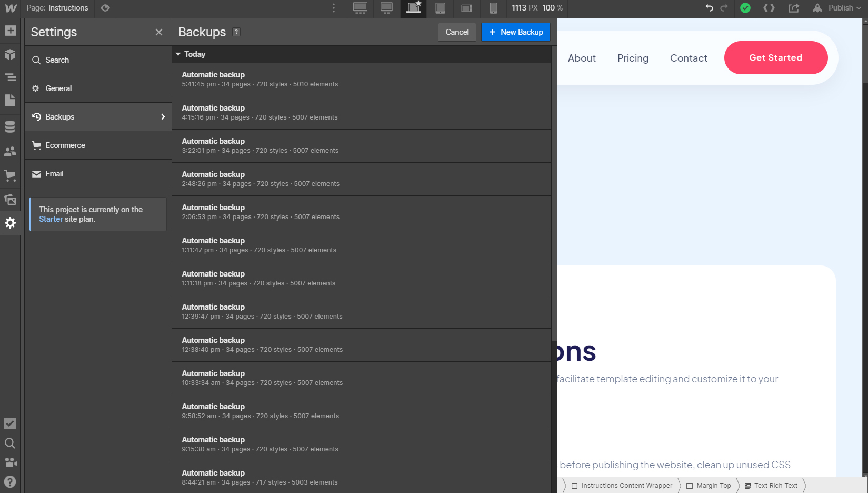Open the Symbols cube panel
Screen dimensions: 868x493
[10, 54]
